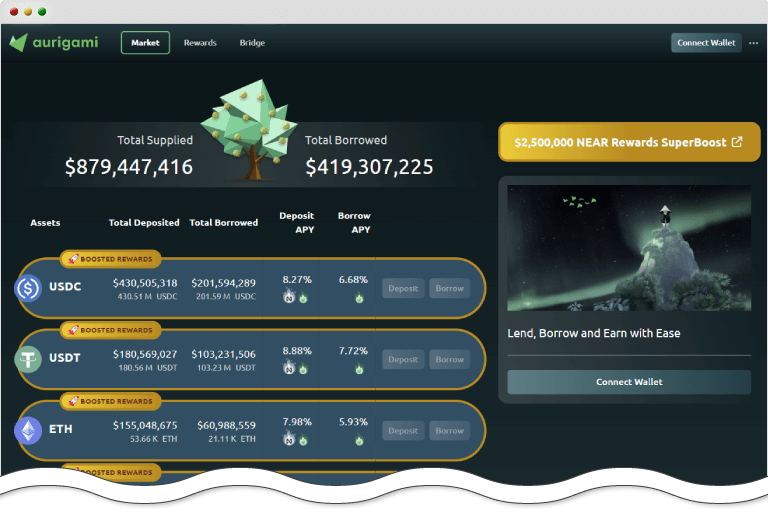Screen dimensions: 768x515
Task: Click the yellow minimize window button
Action: coord(28,12)
